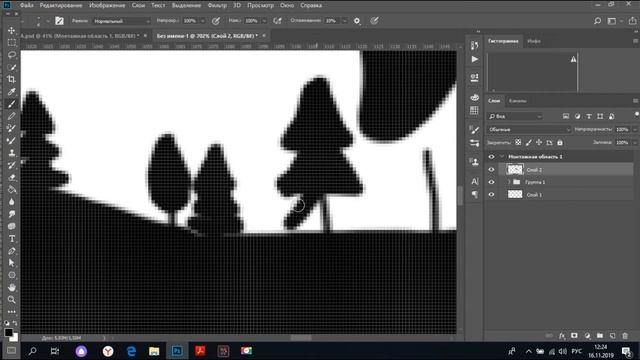
Task: Open the Edit Toolbar three-dots button
Action: pos(11,312)
